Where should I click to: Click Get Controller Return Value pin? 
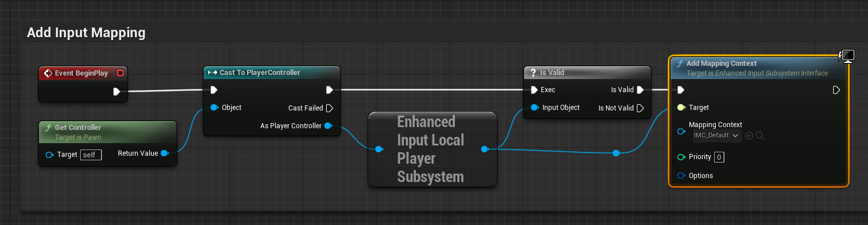pyautogui.click(x=164, y=153)
